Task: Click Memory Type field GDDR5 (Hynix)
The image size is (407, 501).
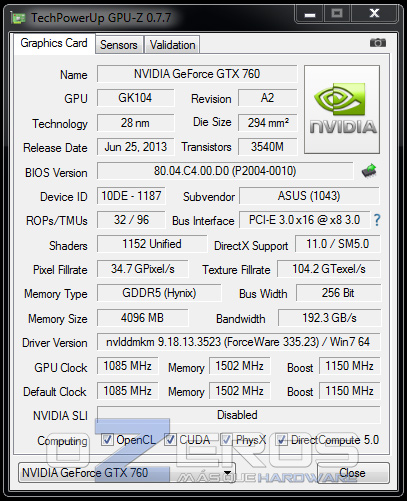Action: click(159, 293)
